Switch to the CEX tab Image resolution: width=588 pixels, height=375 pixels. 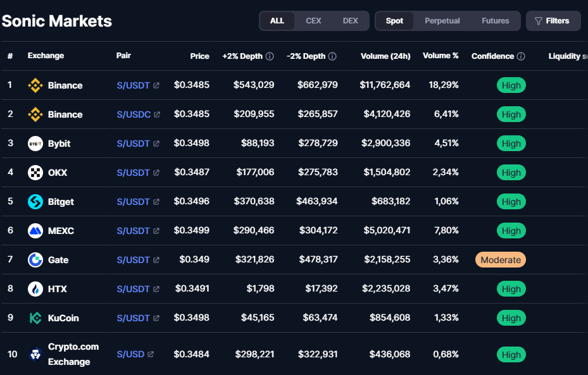313,21
